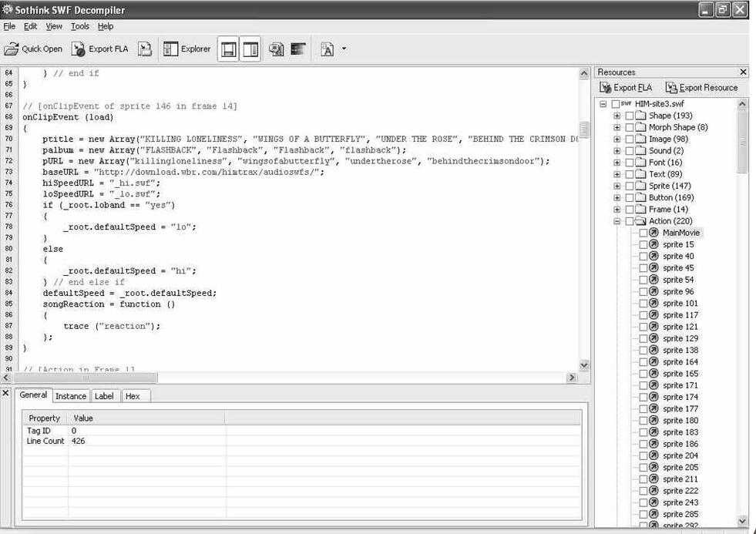The height and width of the screenshot is (534, 756).
Task: Click Export FLA button in Resources panel
Action: pos(626,88)
